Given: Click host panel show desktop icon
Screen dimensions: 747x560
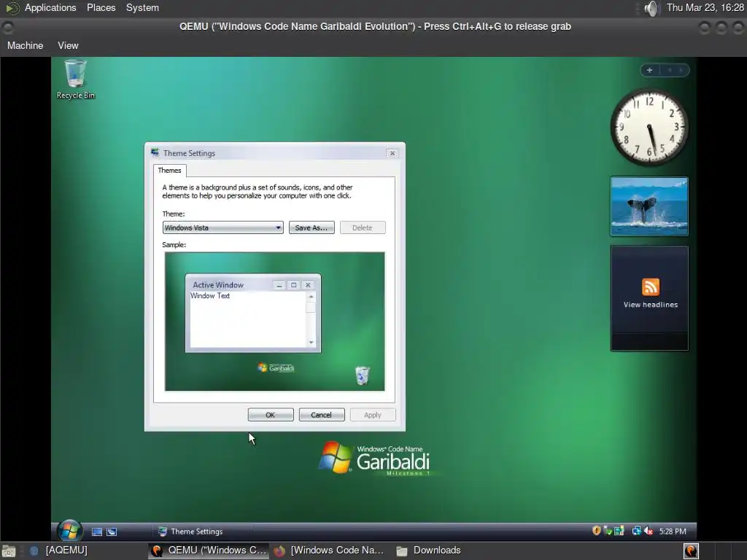Looking at the screenshot, I should click(x=8, y=551).
